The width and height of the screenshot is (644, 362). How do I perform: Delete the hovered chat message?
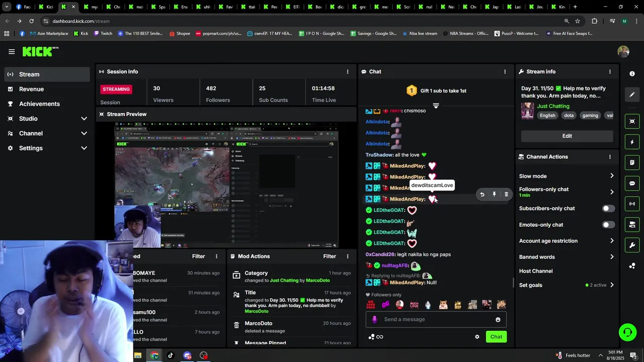[x=506, y=194]
